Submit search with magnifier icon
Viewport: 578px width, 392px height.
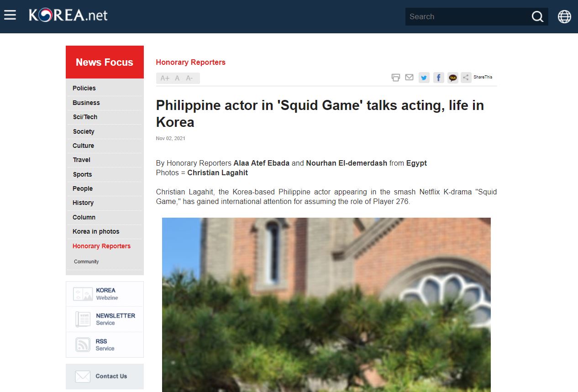coord(537,17)
